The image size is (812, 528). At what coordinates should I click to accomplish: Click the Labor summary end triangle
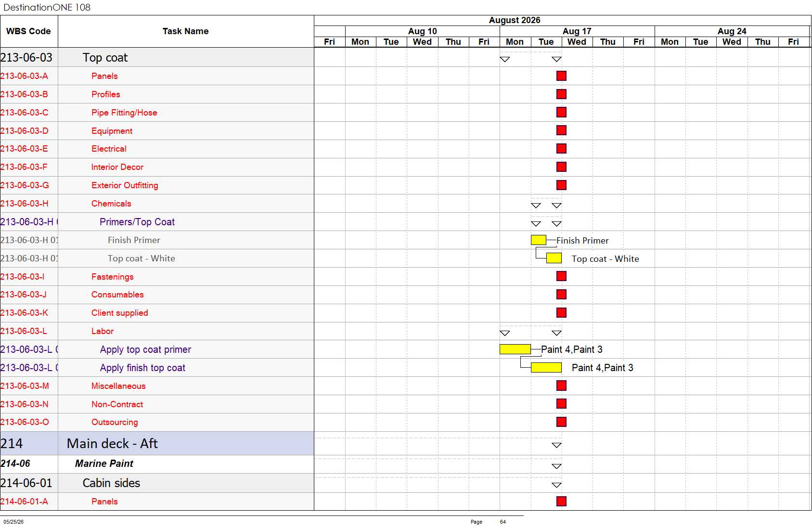tap(557, 333)
